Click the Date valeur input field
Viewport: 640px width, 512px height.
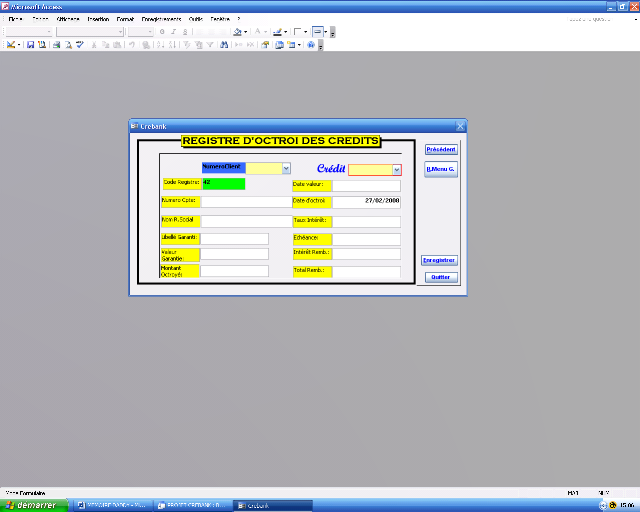pos(366,185)
